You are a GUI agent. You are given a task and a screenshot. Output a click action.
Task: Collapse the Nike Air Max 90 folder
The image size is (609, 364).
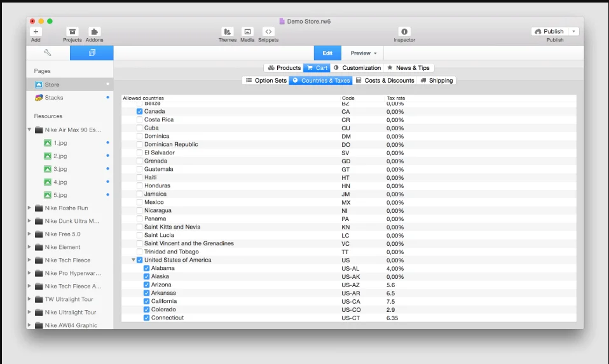pos(29,130)
